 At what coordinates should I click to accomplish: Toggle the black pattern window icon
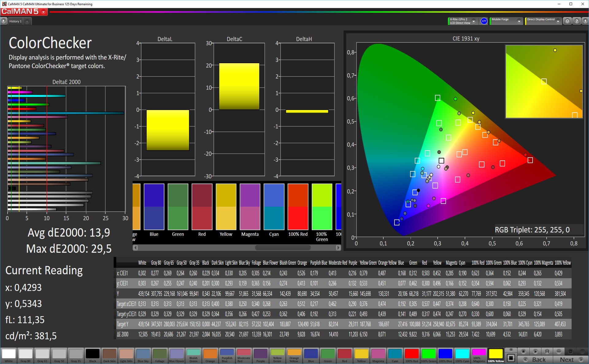tap(511, 358)
